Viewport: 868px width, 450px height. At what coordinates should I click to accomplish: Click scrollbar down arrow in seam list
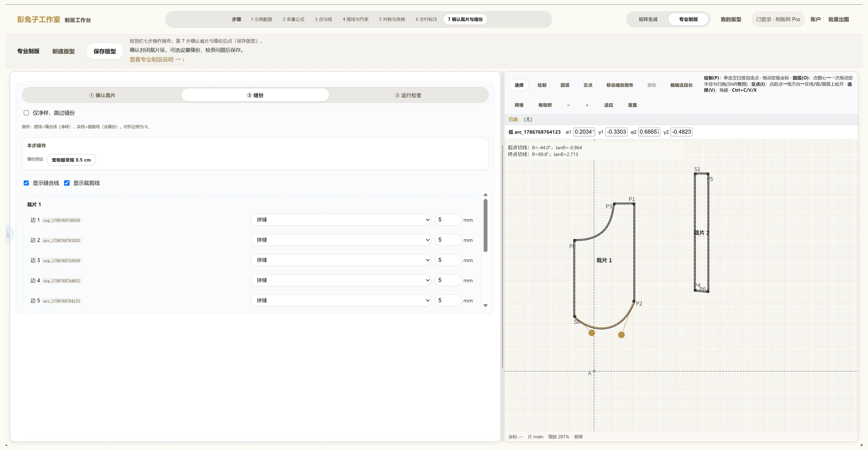tap(485, 306)
